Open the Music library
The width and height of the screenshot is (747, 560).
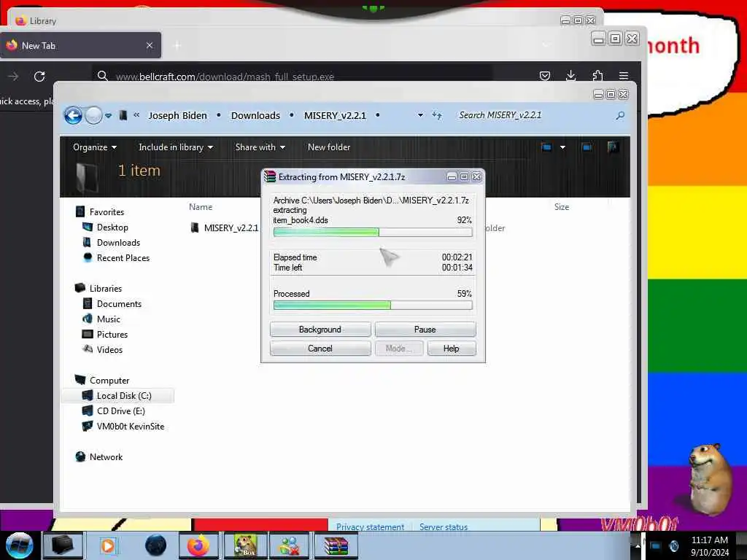coord(109,319)
